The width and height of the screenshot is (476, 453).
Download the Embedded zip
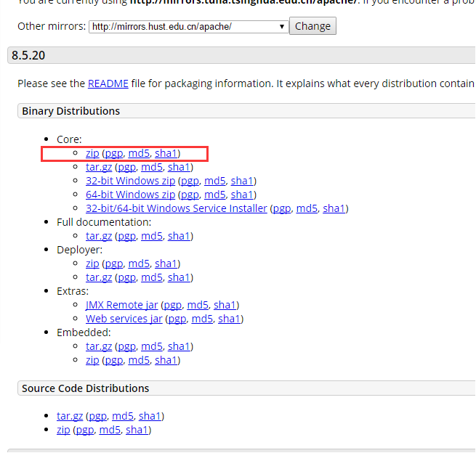(x=92, y=360)
